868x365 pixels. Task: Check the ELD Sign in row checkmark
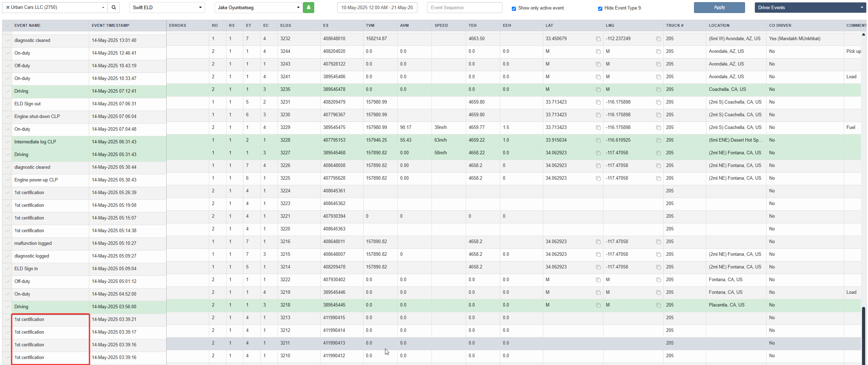point(8,269)
